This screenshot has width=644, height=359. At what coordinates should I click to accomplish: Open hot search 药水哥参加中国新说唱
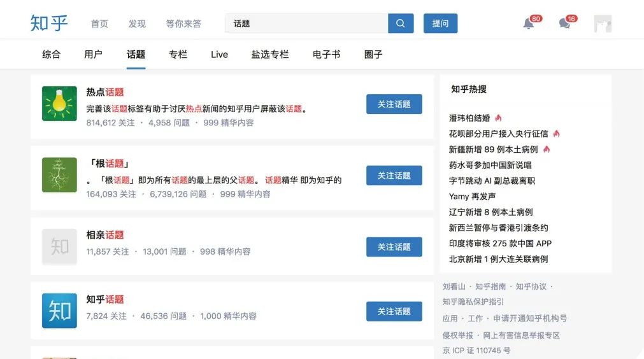tap(490, 165)
